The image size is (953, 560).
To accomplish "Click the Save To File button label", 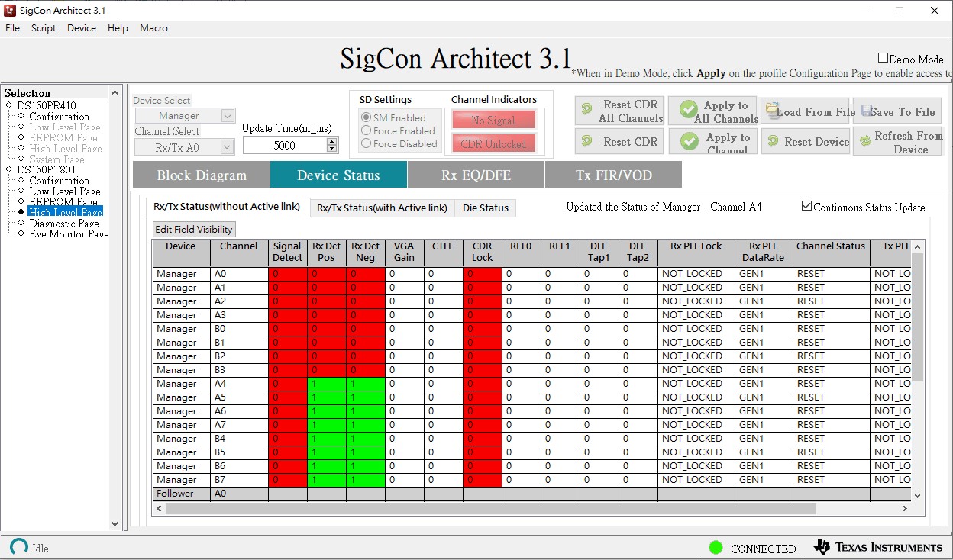I will click(x=904, y=111).
